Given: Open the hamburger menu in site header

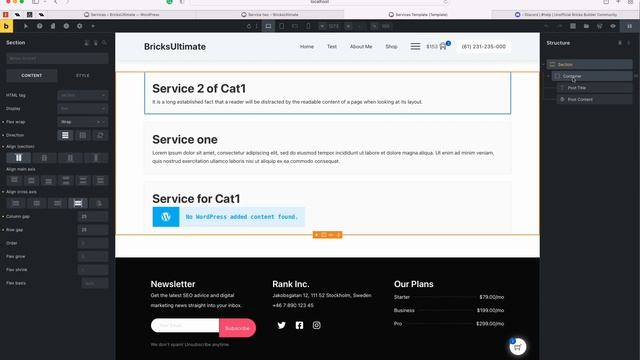Looking at the screenshot, I should pyautogui.click(x=415, y=47).
